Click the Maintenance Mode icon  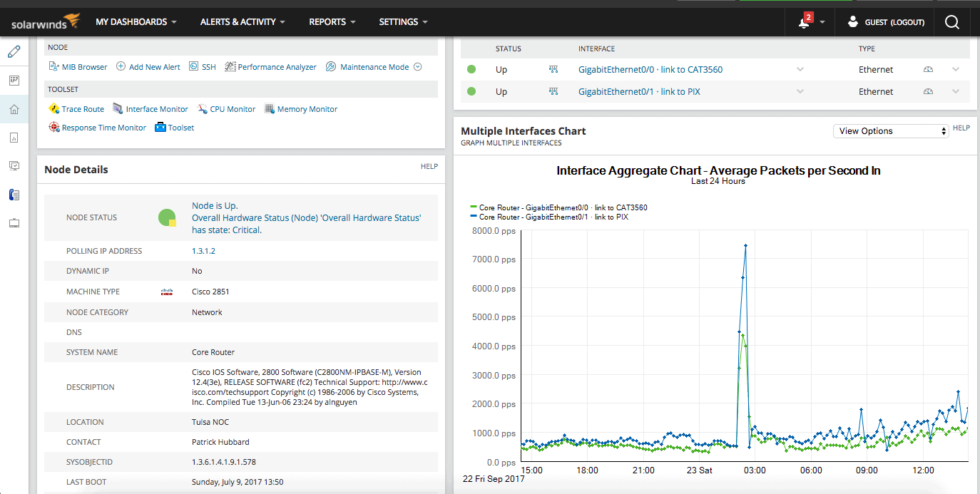(331, 66)
